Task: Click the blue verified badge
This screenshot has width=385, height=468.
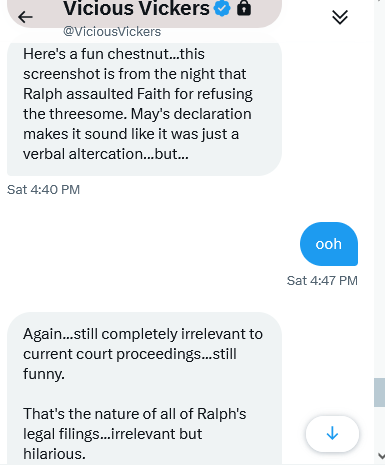Action: pyautogui.click(x=222, y=8)
